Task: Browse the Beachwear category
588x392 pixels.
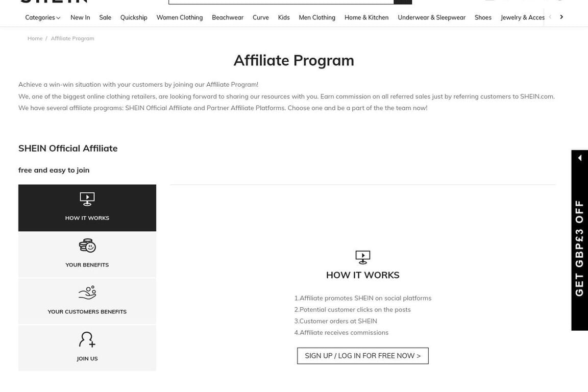Action: (228, 18)
